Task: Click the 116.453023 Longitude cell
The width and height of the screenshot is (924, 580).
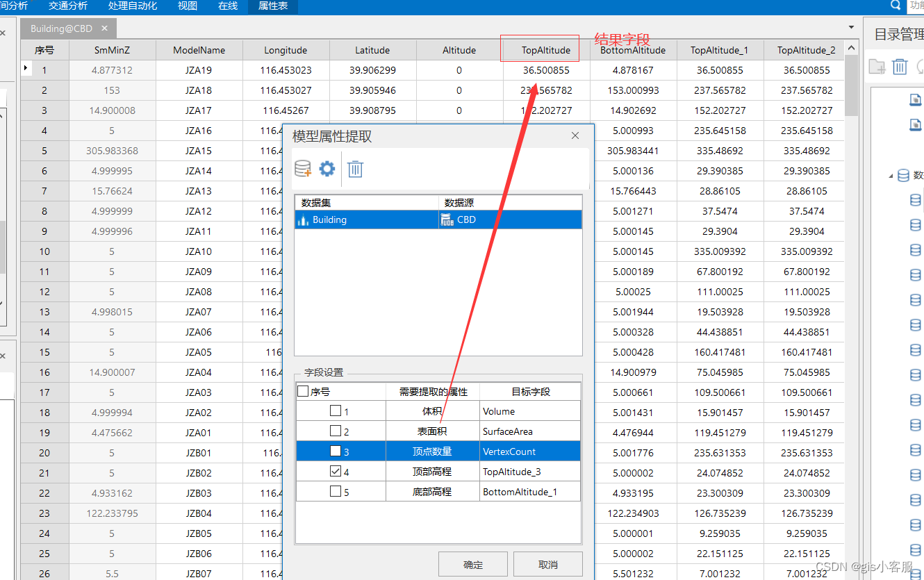Action: [x=286, y=70]
